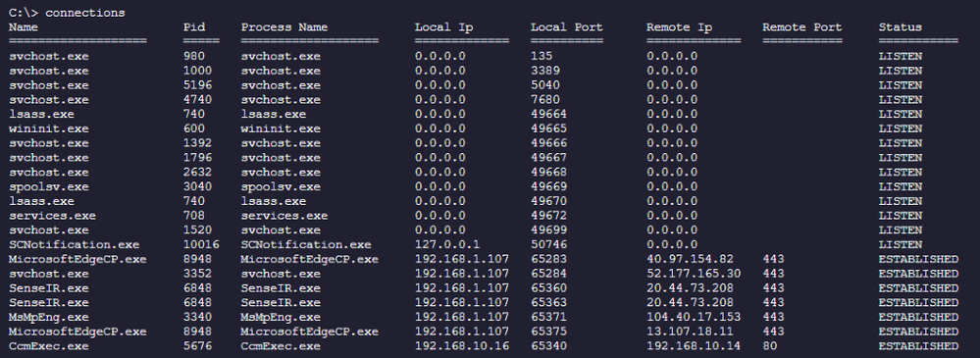The image size is (980, 358).
Task: Click the Name column header
Action: click(x=24, y=27)
